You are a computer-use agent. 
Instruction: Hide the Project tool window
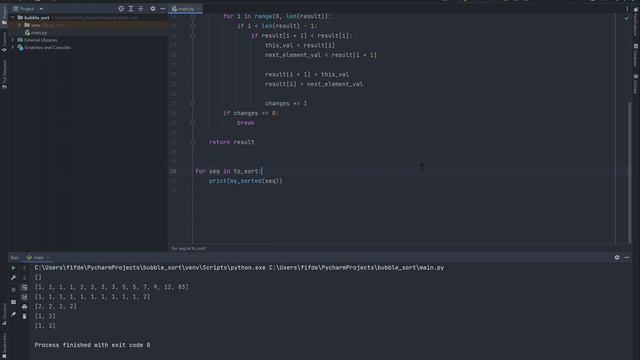162,9
